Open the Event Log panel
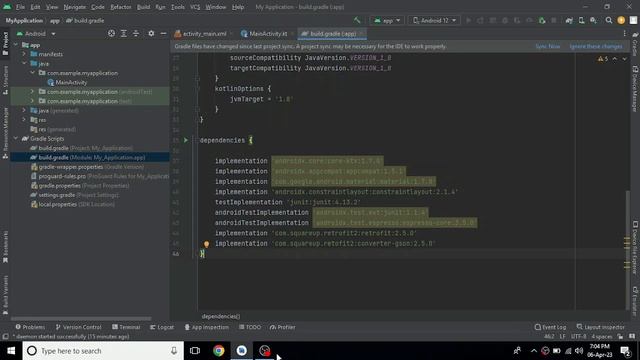640x360 pixels. [550, 327]
